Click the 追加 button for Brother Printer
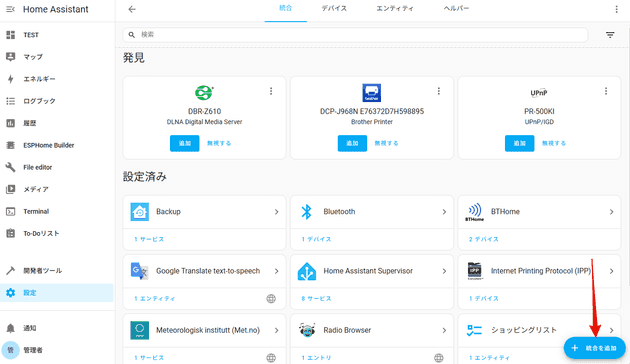Viewport: 630px width, 364px height. tap(352, 143)
